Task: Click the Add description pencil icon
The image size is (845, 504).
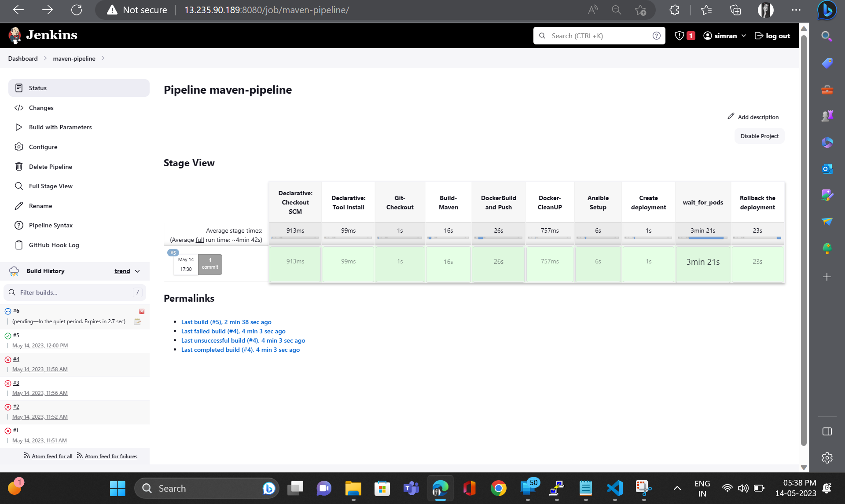Action: (731, 116)
